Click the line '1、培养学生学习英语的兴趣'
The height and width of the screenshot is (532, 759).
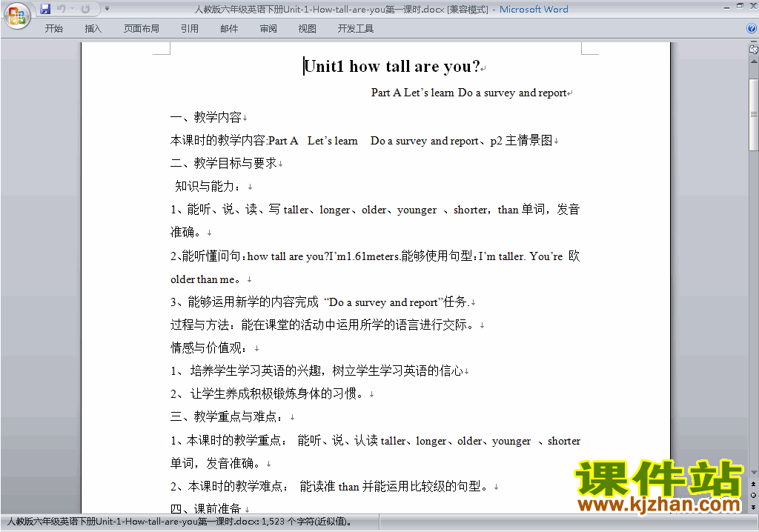pyautogui.click(x=317, y=370)
